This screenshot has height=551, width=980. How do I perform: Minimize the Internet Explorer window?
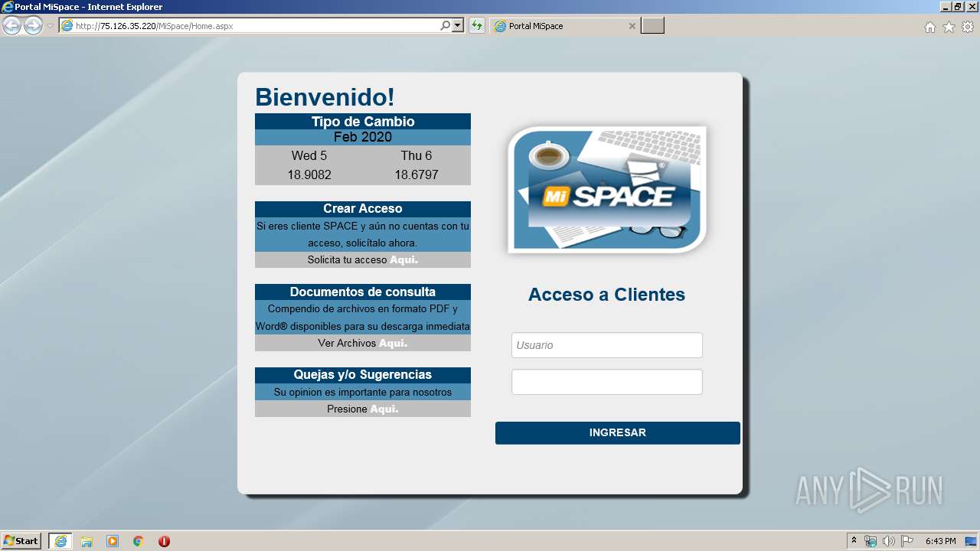945,7
